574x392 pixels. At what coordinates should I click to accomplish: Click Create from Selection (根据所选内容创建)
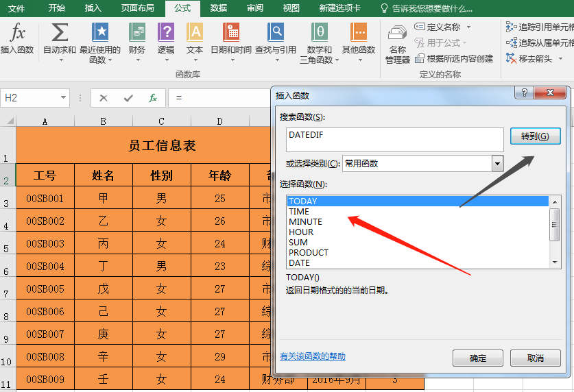coord(454,58)
